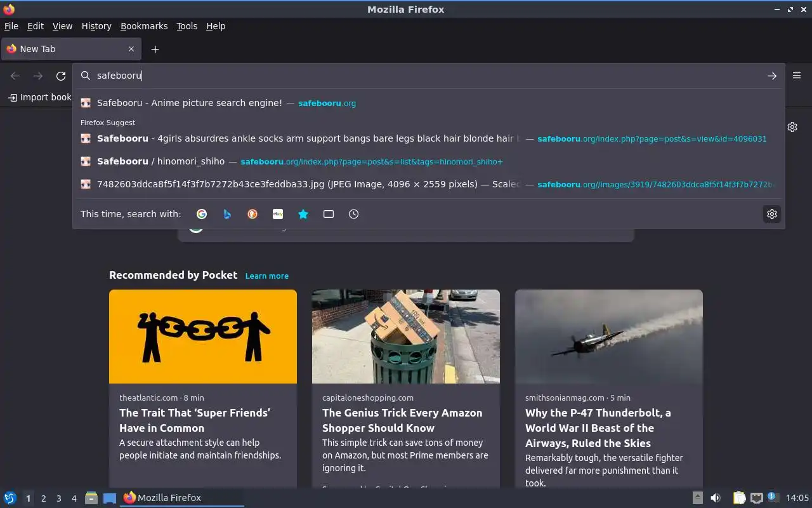
Task: Open The Trait That 'Super Friends' article title
Action: (195, 420)
